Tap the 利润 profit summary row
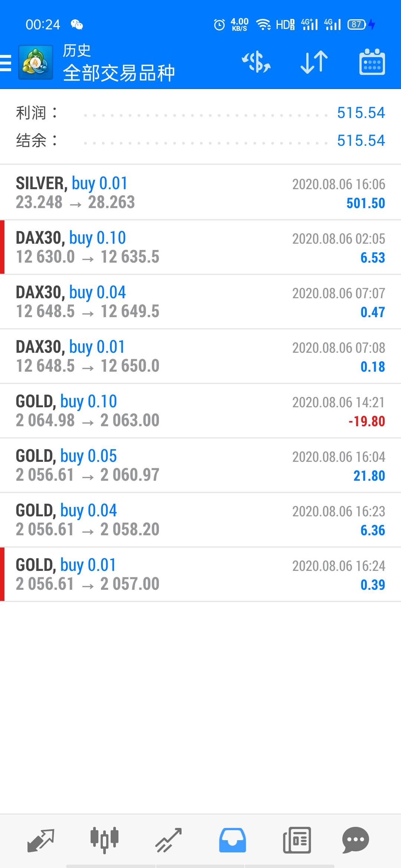401x868 pixels. 200,113
